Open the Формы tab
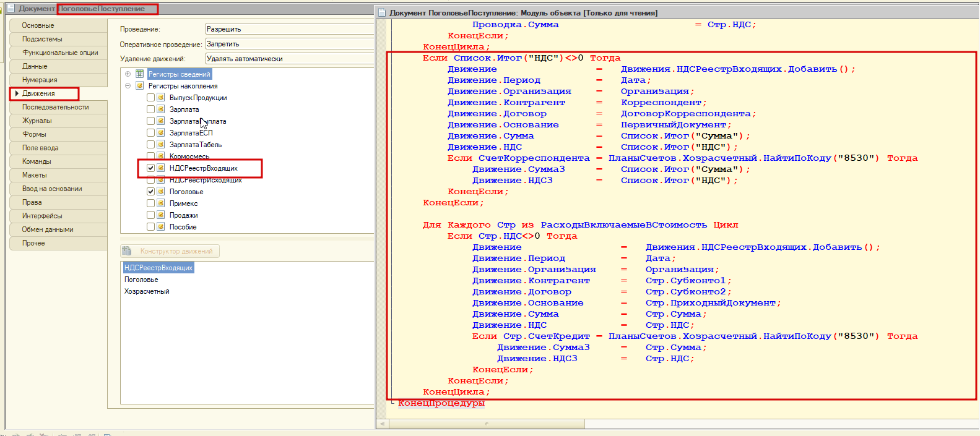The height and width of the screenshot is (436, 980). (x=35, y=134)
